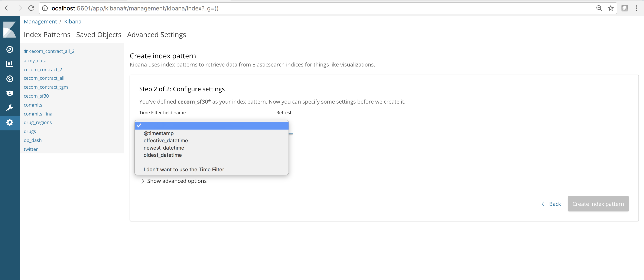Screen dimensions: 644x280
Task: Bookmark page with the star icon
Action: coord(611,8)
